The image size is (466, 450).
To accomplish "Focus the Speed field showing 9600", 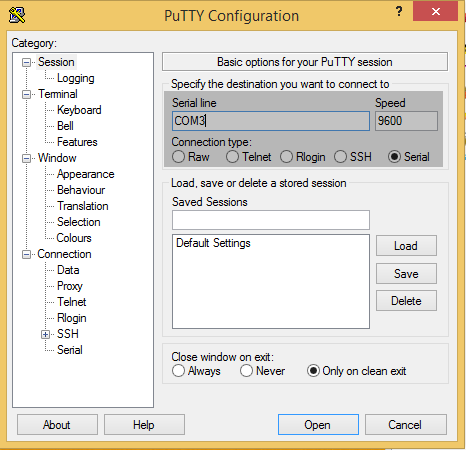I will click(406, 121).
